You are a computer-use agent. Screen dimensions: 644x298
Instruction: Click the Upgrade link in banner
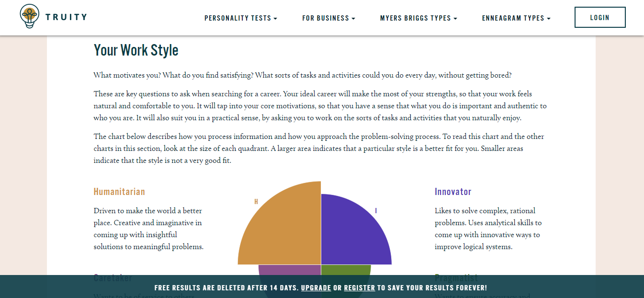[316, 288]
